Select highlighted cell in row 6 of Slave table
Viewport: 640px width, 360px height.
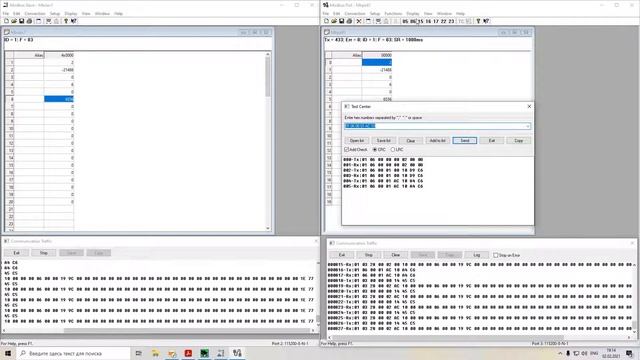pos(59,99)
